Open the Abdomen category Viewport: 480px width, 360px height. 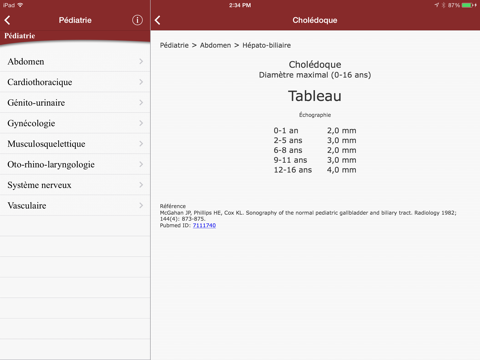[75, 62]
